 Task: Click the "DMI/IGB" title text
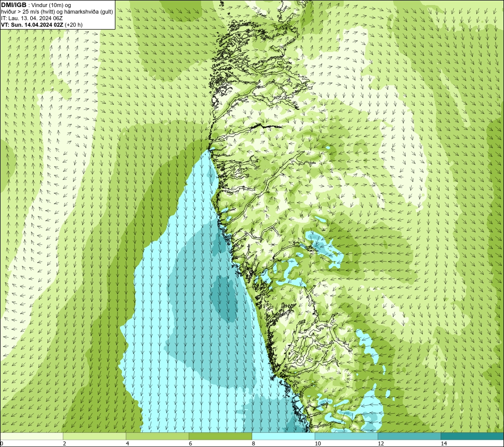click(x=14, y=5)
